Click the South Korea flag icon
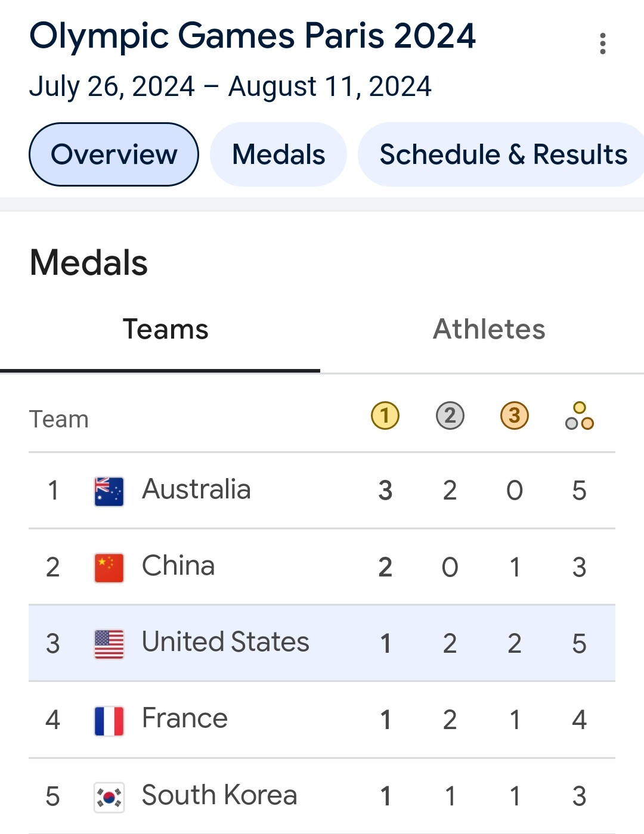 pyautogui.click(x=109, y=797)
